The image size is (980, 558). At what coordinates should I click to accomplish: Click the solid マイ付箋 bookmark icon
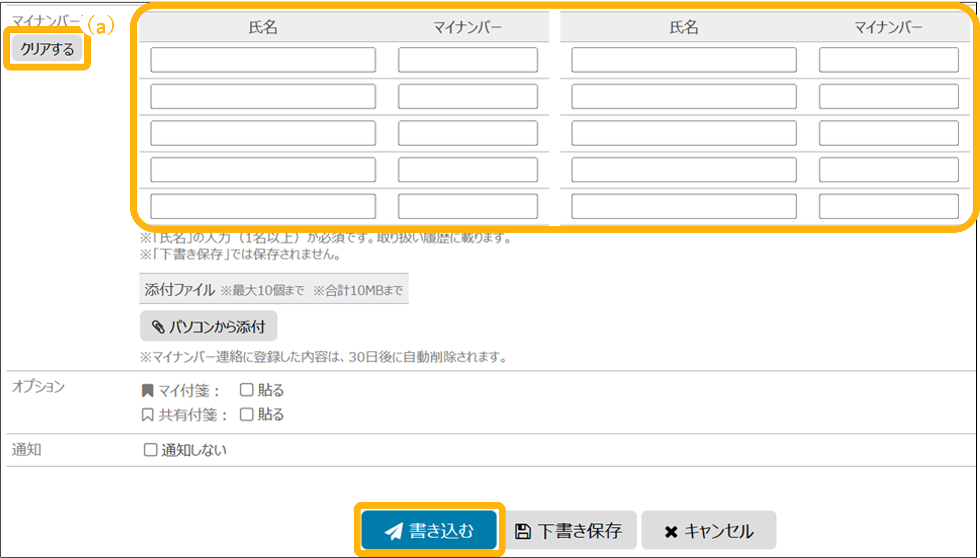pyautogui.click(x=148, y=391)
